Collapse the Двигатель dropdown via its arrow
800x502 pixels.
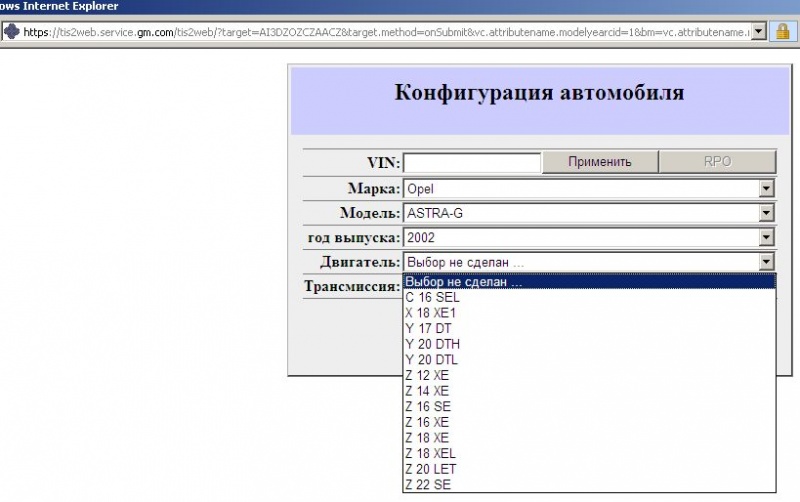pyautogui.click(x=766, y=262)
